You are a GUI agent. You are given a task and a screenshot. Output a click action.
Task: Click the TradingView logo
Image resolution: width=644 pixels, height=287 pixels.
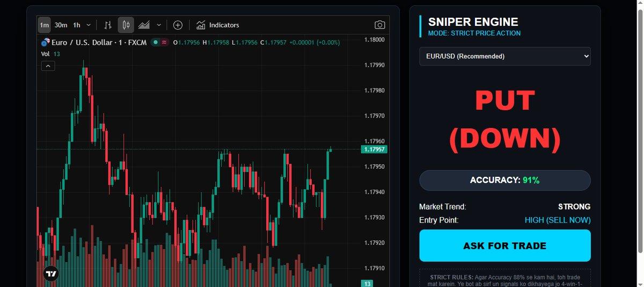click(51, 274)
